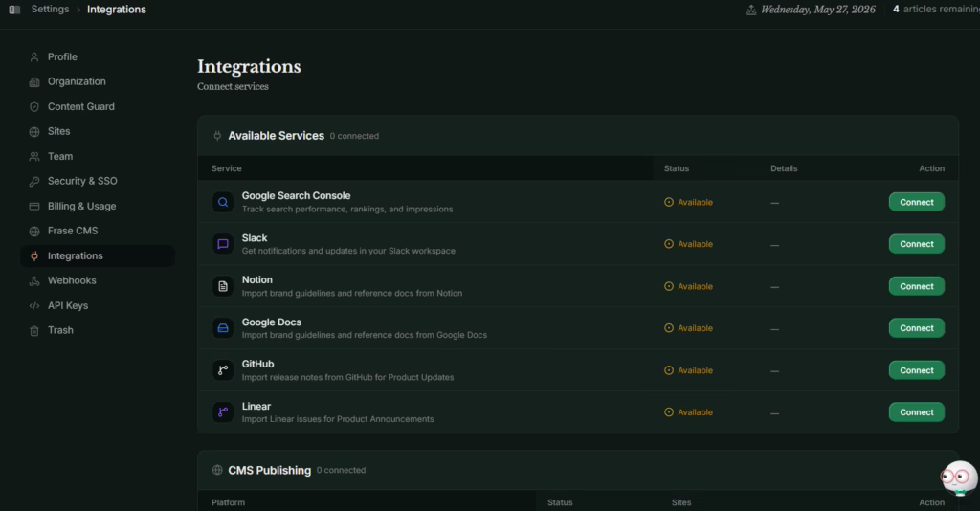980x511 pixels.
Task: Click the Integrations plug icon in sidebar
Action: coord(34,256)
